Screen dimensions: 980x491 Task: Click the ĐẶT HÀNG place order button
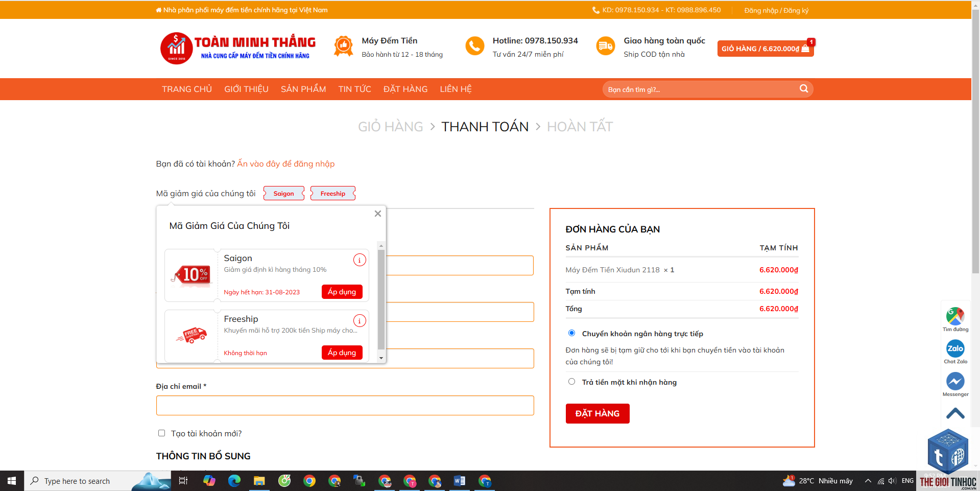point(597,413)
